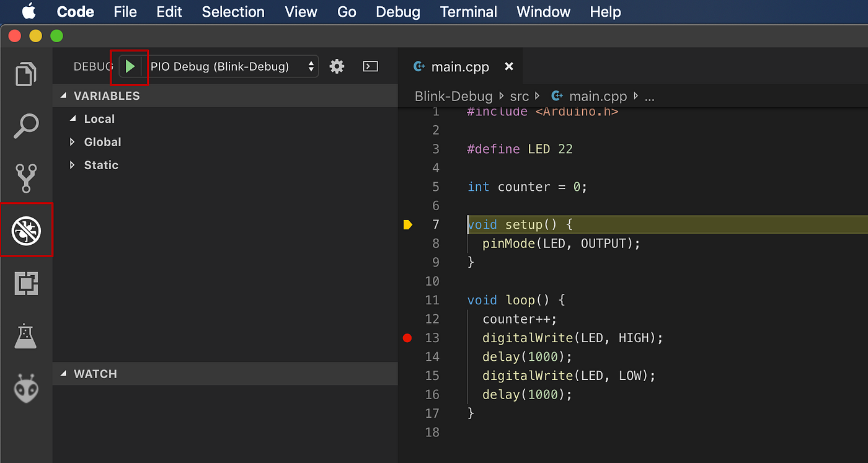
Task: Open the PlatformIO alien icon view
Action: [26, 389]
